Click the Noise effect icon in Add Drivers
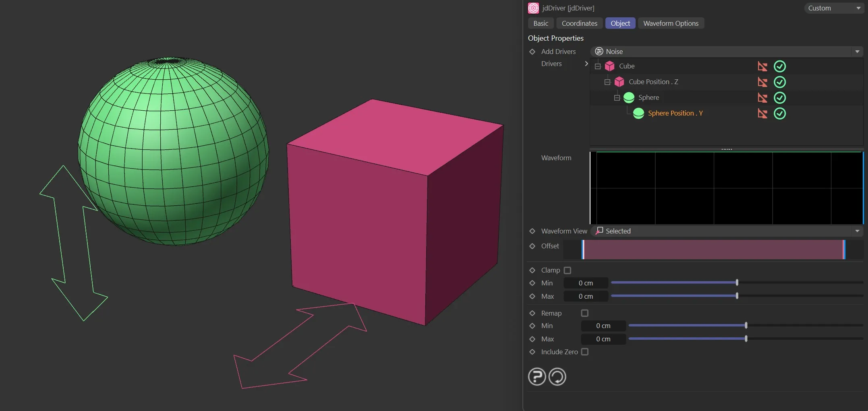The height and width of the screenshot is (411, 868). [599, 51]
